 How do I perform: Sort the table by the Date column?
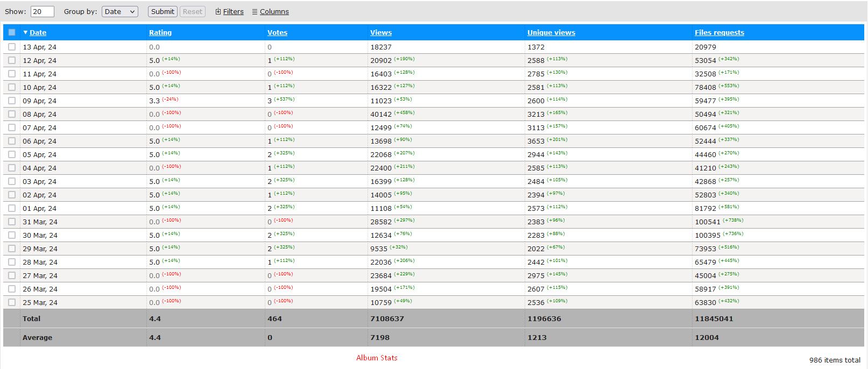38,33
